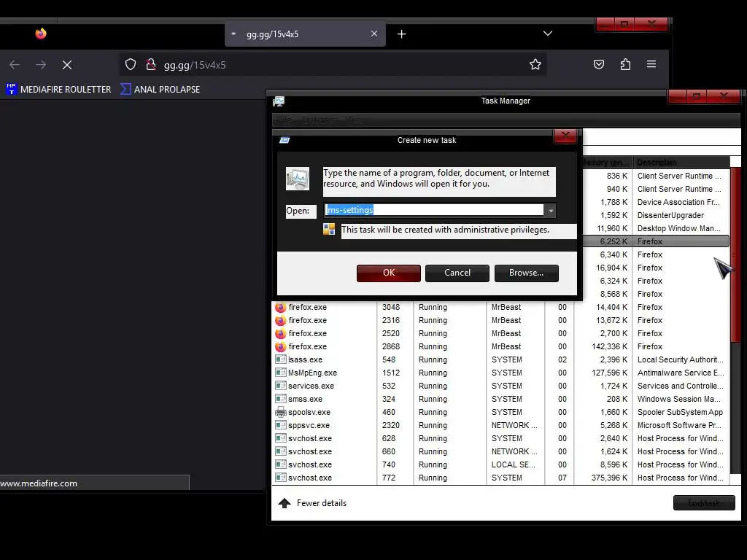The image size is (747, 560).
Task: Cancel the Create new task dialog
Action: [x=457, y=273]
